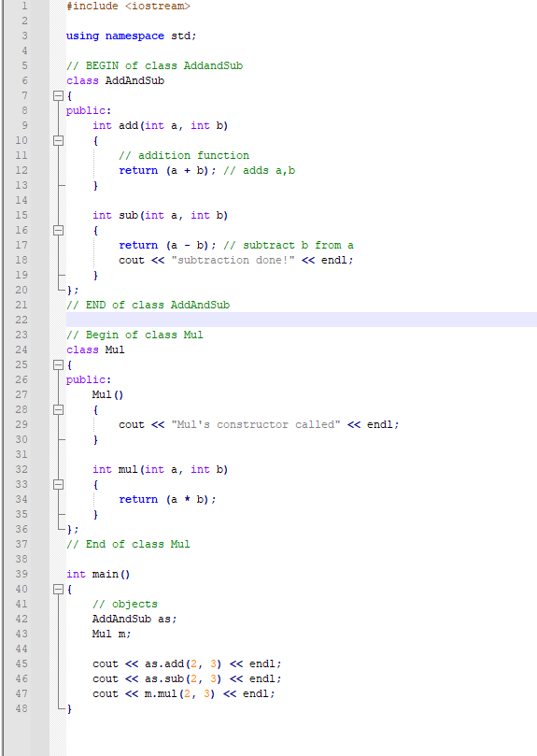Click 'class Mul' declaration
The width and height of the screenshot is (537, 756).
point(95,349)
